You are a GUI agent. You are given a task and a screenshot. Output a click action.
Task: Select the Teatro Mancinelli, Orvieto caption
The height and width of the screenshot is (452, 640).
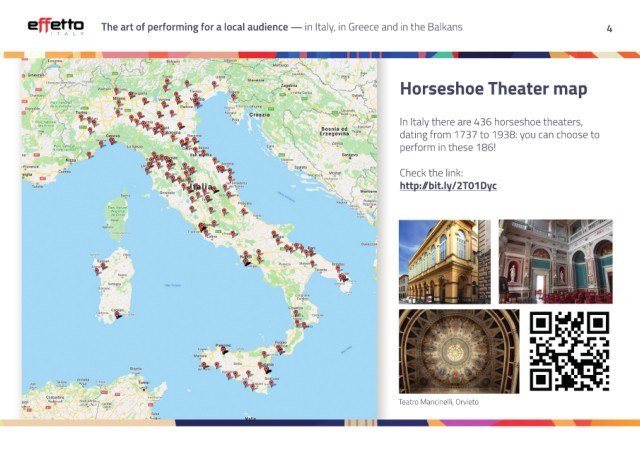coord(439,401)
